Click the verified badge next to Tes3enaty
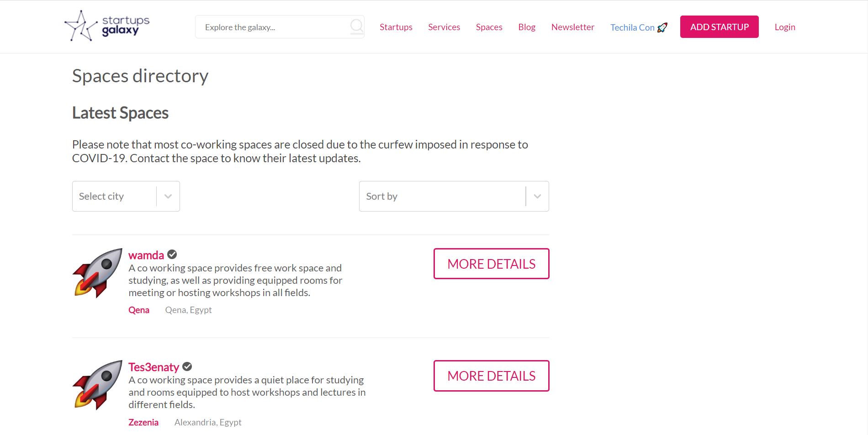 pyautogui.click(x=187, y=366)
